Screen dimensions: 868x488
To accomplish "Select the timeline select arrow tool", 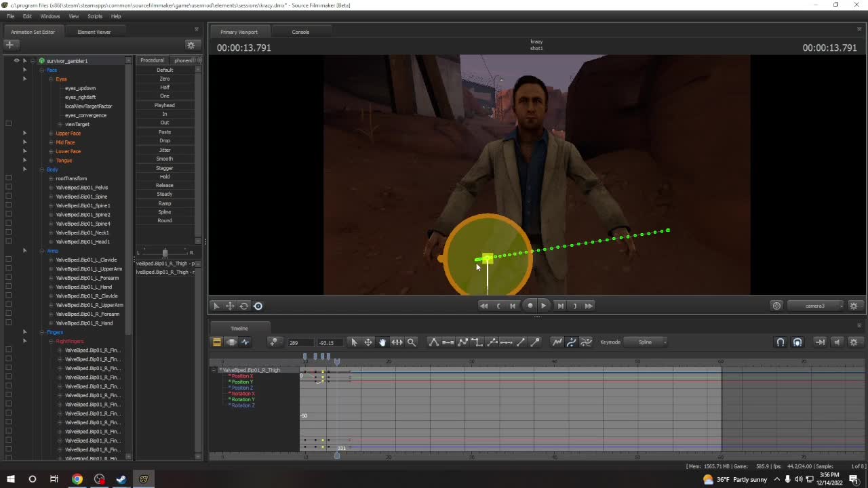I will point(353,342).
